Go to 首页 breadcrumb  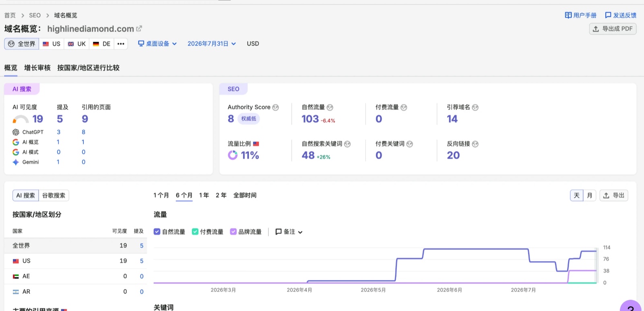click(10, 15)
